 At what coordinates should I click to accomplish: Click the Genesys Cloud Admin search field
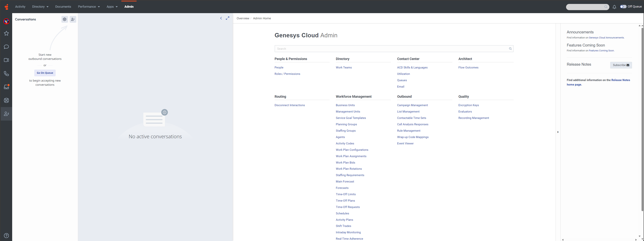coord(391,49)
